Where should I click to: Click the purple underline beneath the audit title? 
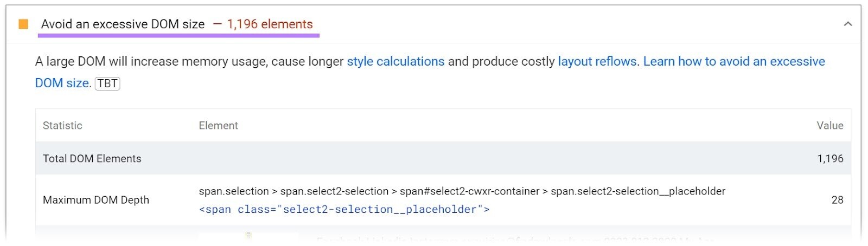(x=178, y=36)
